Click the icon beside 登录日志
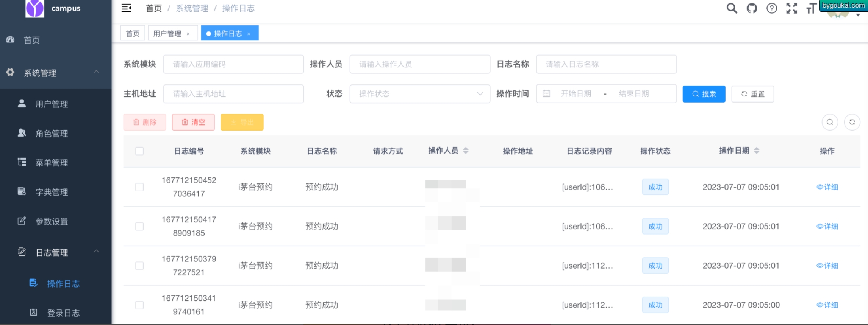 pyautogui.click(x=33, y=312)
